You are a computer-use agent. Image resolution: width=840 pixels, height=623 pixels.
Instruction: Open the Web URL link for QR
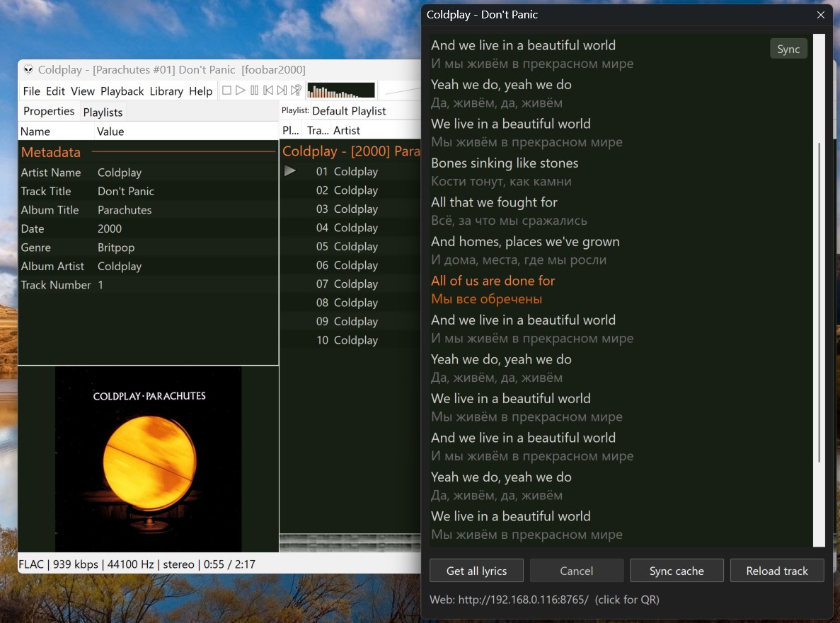544,600
